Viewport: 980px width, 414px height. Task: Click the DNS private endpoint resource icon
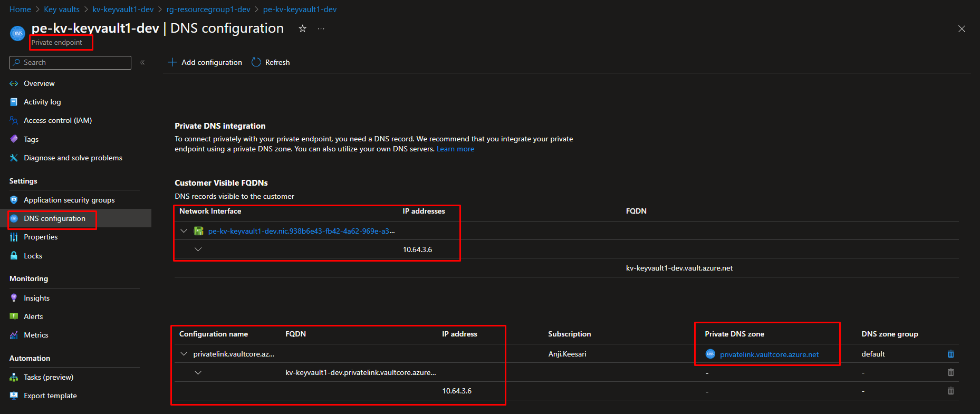tap(17, 33)
